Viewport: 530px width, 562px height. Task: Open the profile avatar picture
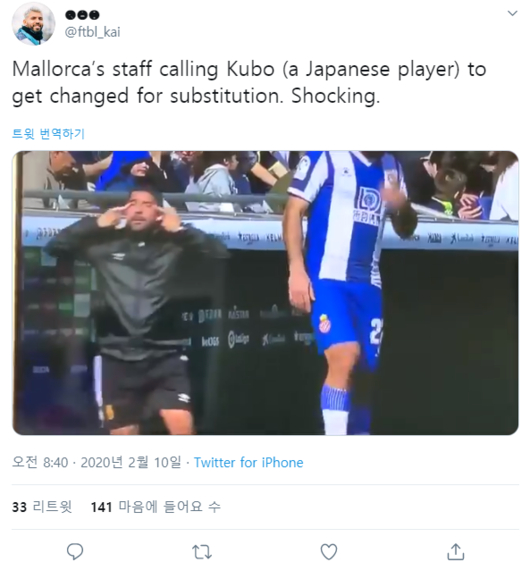[x=33, y=24]
